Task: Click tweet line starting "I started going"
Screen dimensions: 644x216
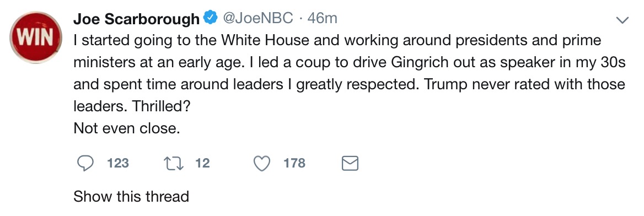Action: coord(337,41)
